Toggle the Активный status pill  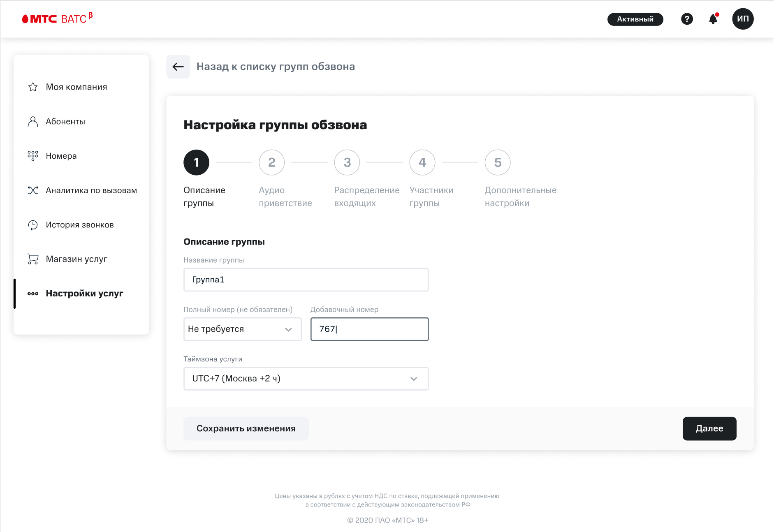(x=635, y=19)
